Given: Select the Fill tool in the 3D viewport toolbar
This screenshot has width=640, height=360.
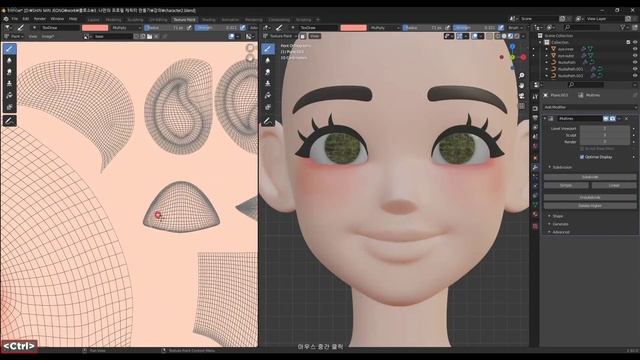Looking at the screenshot, I should click(268, 96).
